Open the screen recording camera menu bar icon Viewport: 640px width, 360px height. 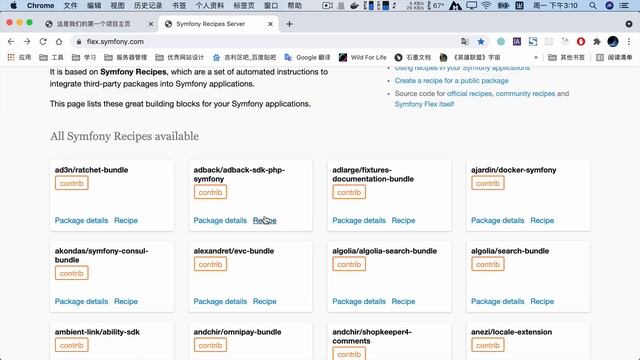[327, 5]
